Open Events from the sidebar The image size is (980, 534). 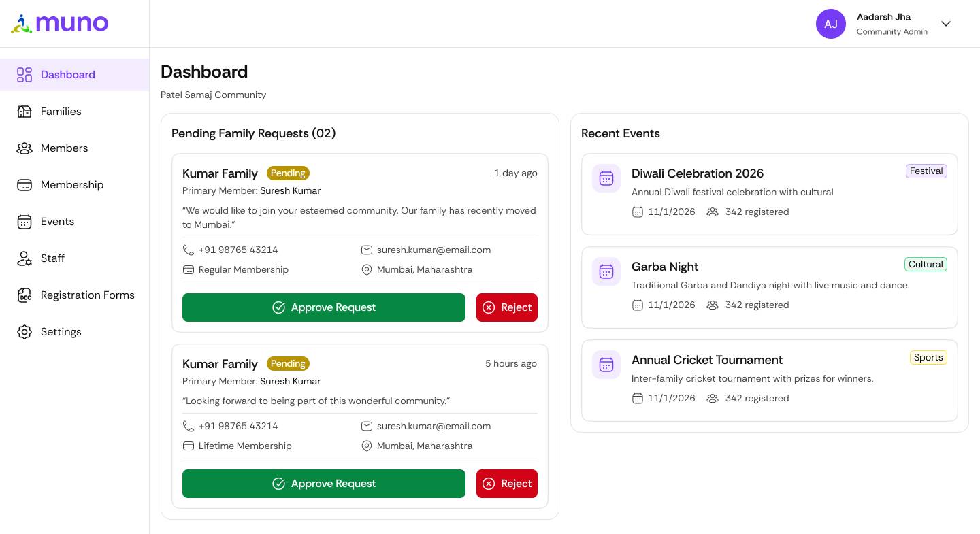click(x=74, y=222)
